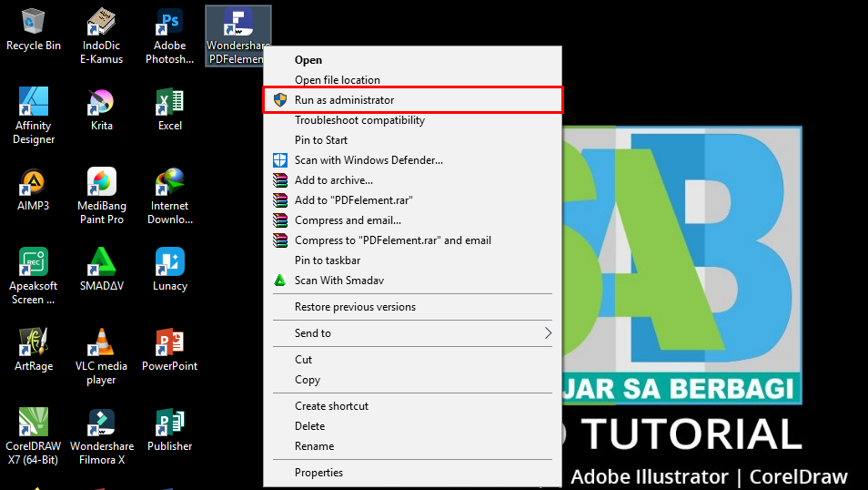The width and height of the screenshot is (868, 490).
Task: Select the PowerPoint desktop shortcut
Action: click(x=169, y=350)
